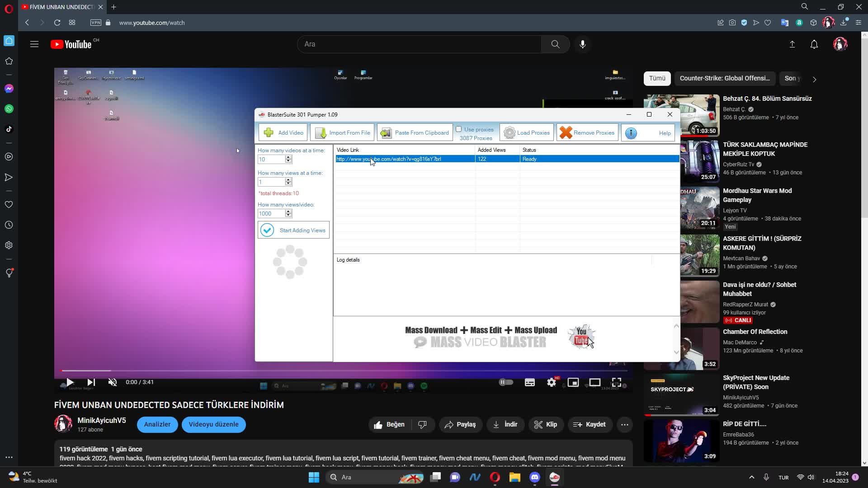
Task: Toggle subtitles on the video
Action: [530, 382]
